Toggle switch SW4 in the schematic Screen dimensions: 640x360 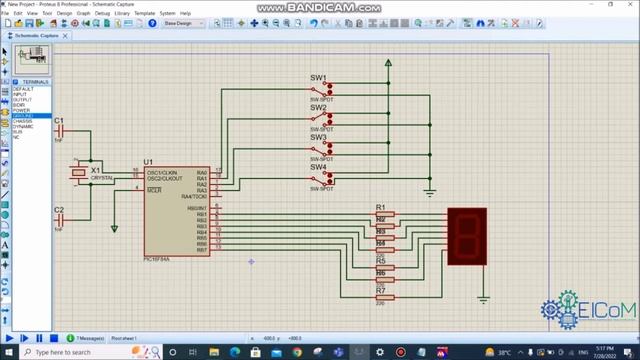[322, 178]
